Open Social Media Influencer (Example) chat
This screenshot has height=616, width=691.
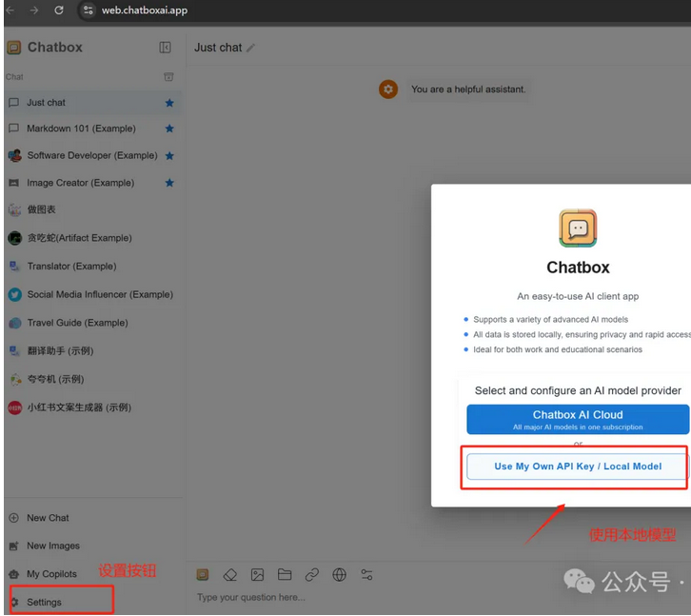[92, 294]
